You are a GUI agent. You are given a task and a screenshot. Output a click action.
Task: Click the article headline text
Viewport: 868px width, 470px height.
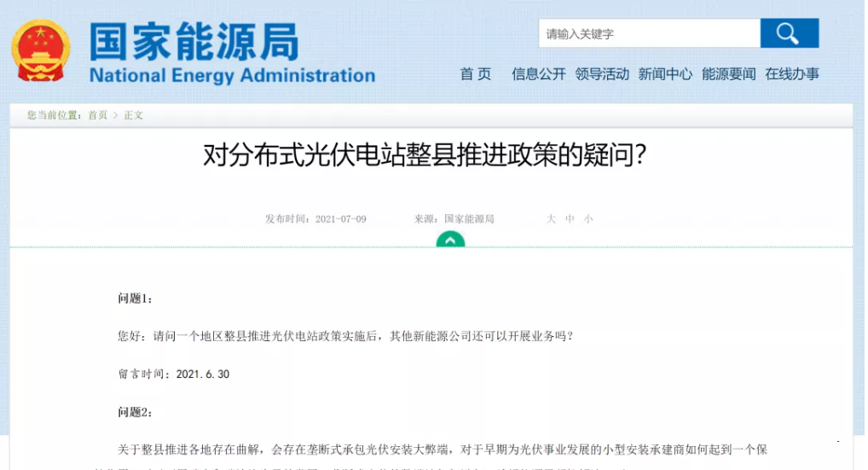point(424,155)
